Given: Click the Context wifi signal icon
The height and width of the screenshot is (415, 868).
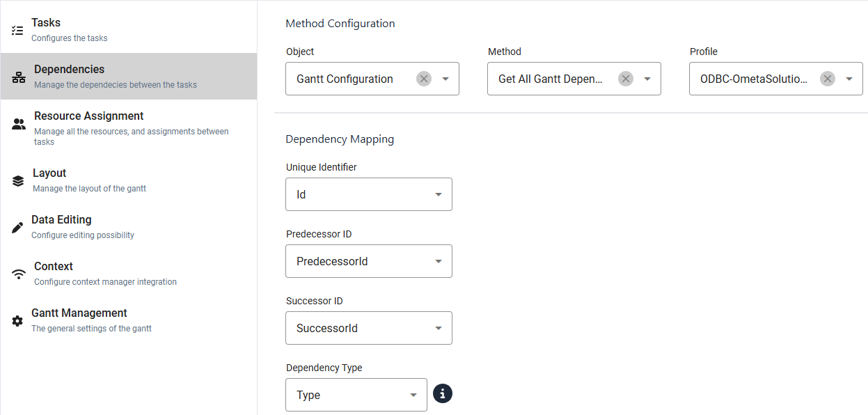Looking at the screenshot, I should [x=19, y=274].
